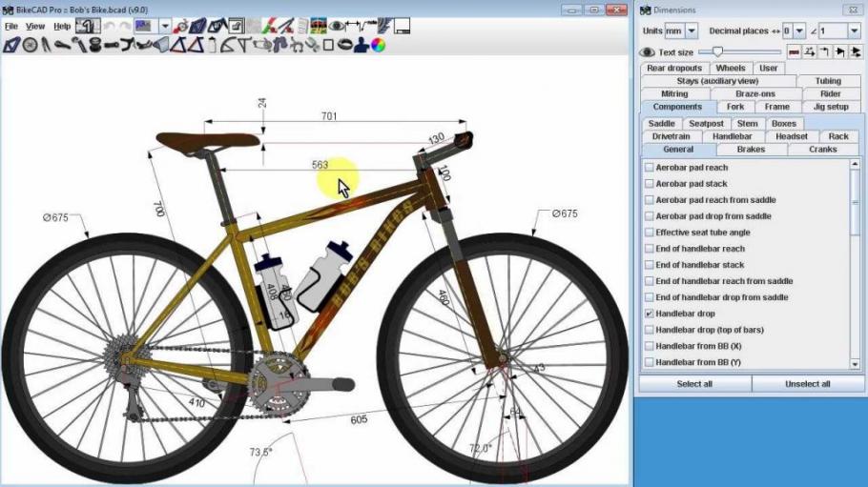Open the wheel icon in second toolbar row
This screenshot has height=487, width=868.
30,45
